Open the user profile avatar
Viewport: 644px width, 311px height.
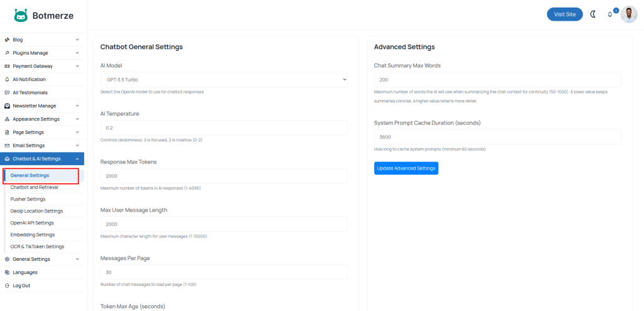(629, 14)
